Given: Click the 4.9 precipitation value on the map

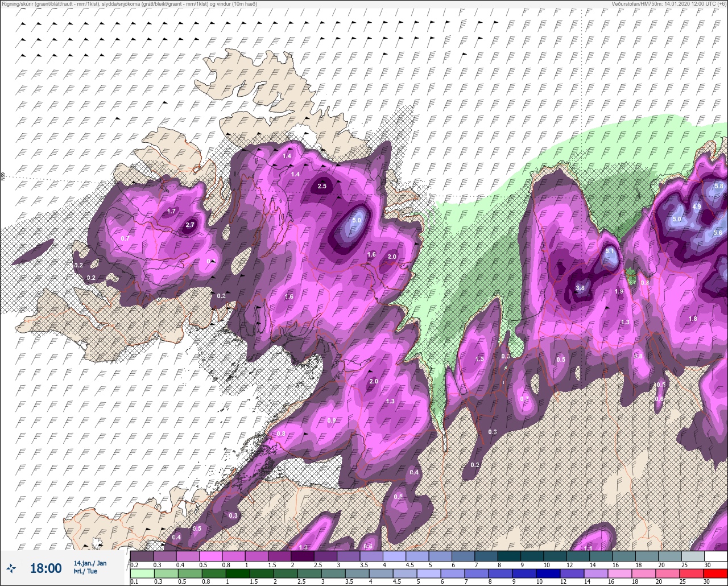Looking at the screenshot, I should pos(697,207).
